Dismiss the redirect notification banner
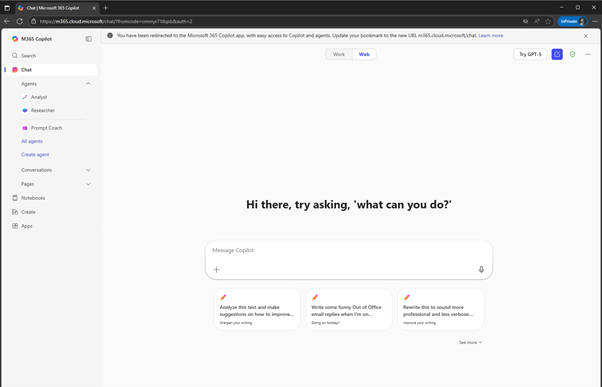 point(586,36)
